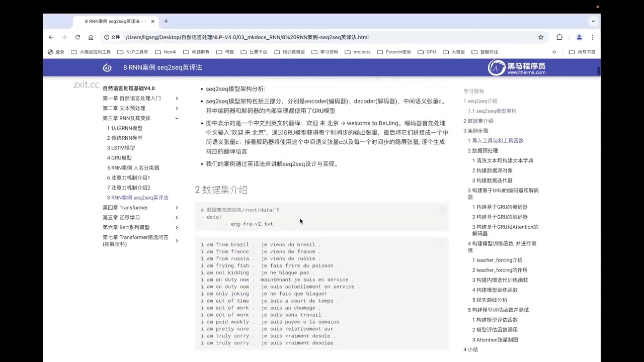This screenshot has height=362, width=644.
Task: Jump to 3 Attention张量制图 section
Action: [x=495, y=340]
